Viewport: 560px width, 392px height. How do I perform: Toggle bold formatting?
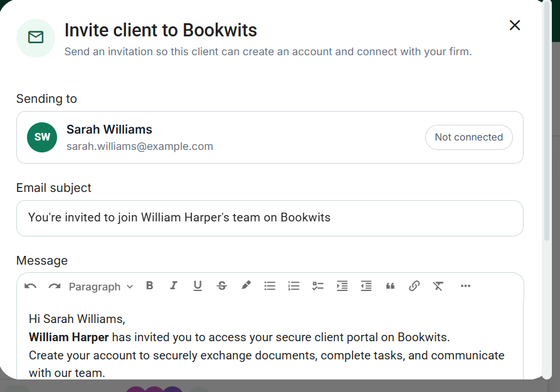click(x=150, y=286)
